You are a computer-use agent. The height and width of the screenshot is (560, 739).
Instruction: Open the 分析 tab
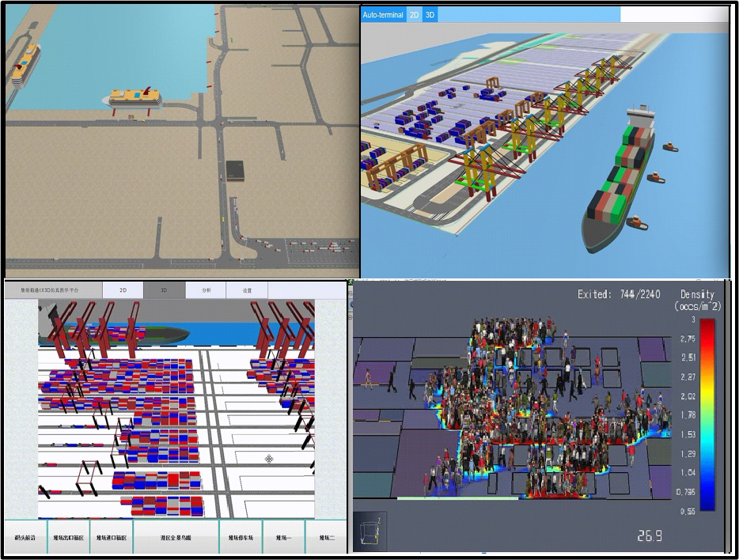[x=206, y=290]
